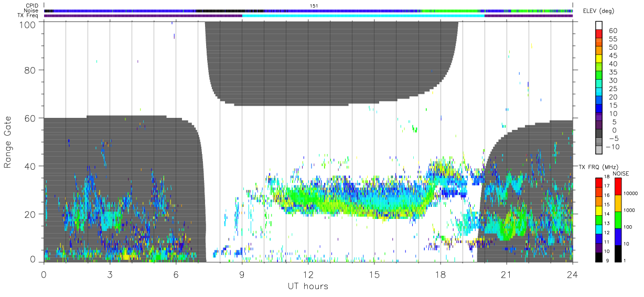
Task: Select the 60 tick on Range Gate axis
Action: point(30,118)
